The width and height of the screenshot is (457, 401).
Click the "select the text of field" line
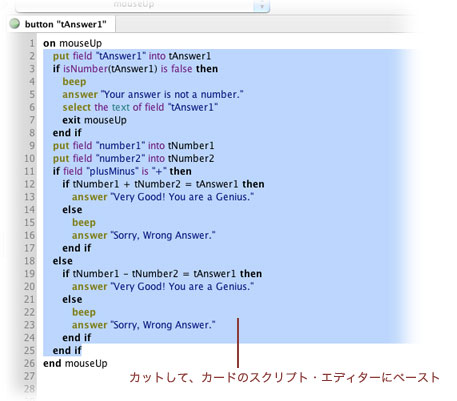[x=140, y=107]
